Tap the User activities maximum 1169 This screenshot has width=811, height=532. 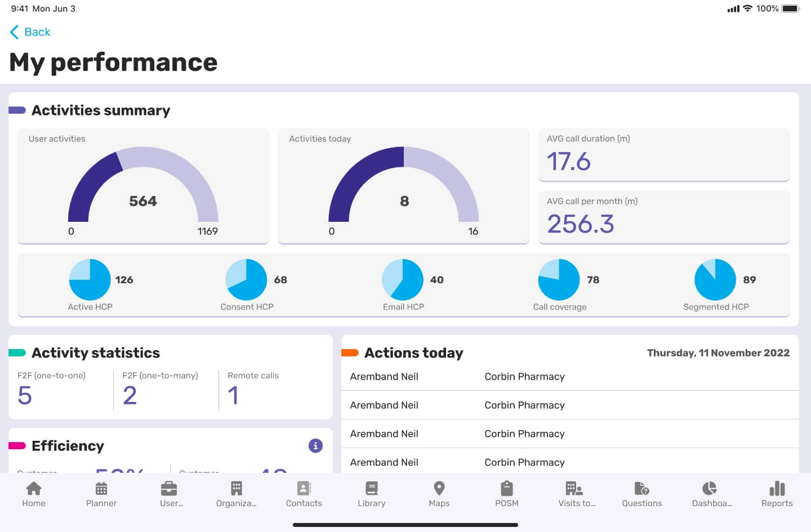tap(208, 231)
